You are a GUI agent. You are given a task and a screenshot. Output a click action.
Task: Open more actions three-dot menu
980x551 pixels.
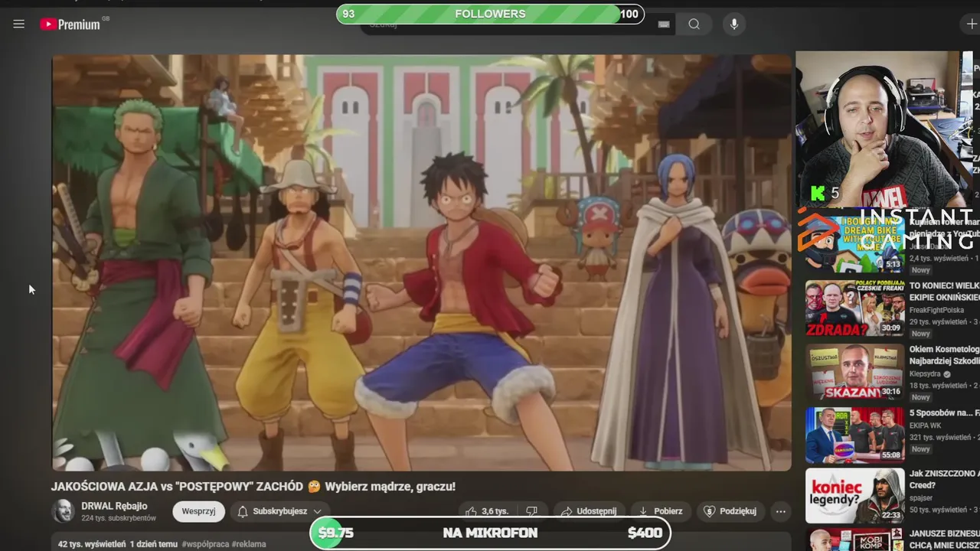coord(780,511)
